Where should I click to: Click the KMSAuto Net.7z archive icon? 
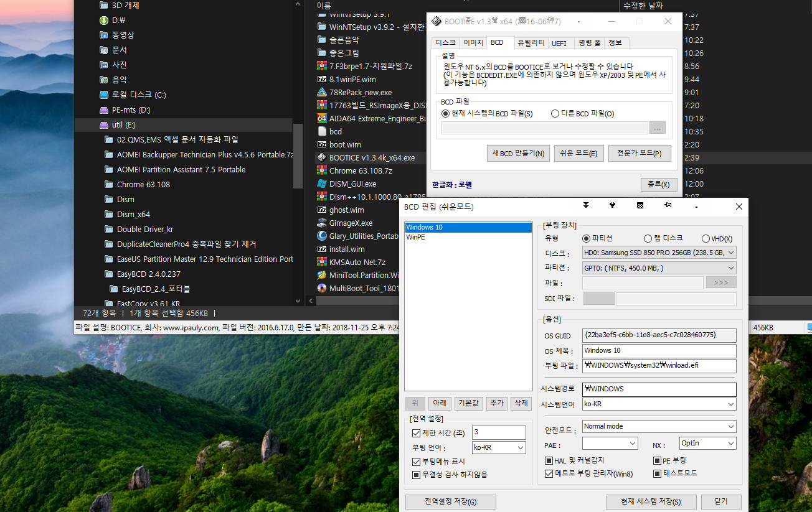click(322, 262)
